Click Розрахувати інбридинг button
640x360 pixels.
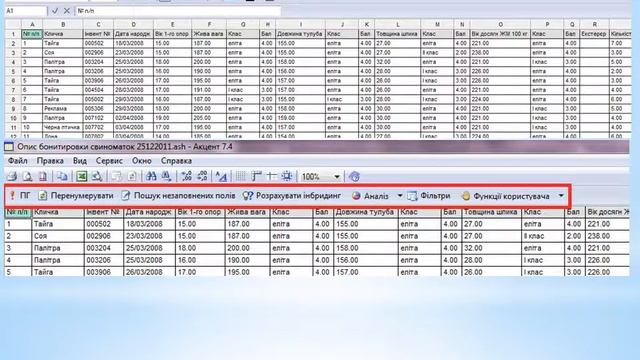click(x=292, y=196)
